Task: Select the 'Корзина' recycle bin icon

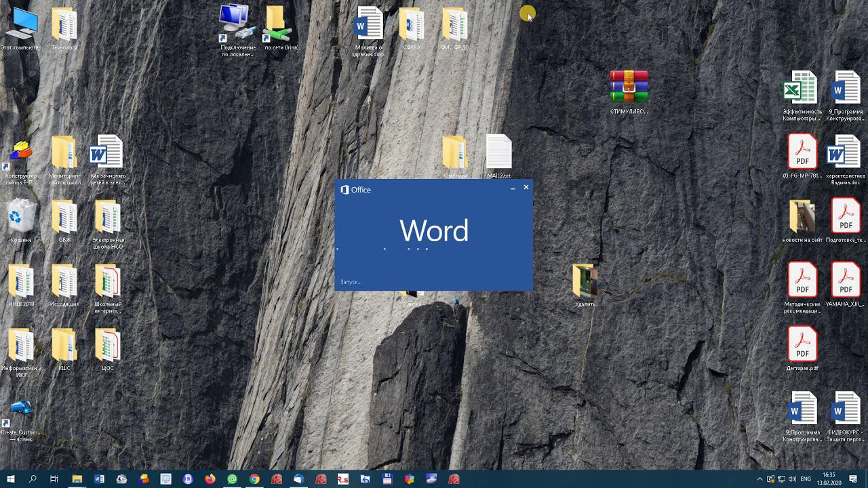Action: (x=21, y=221)
